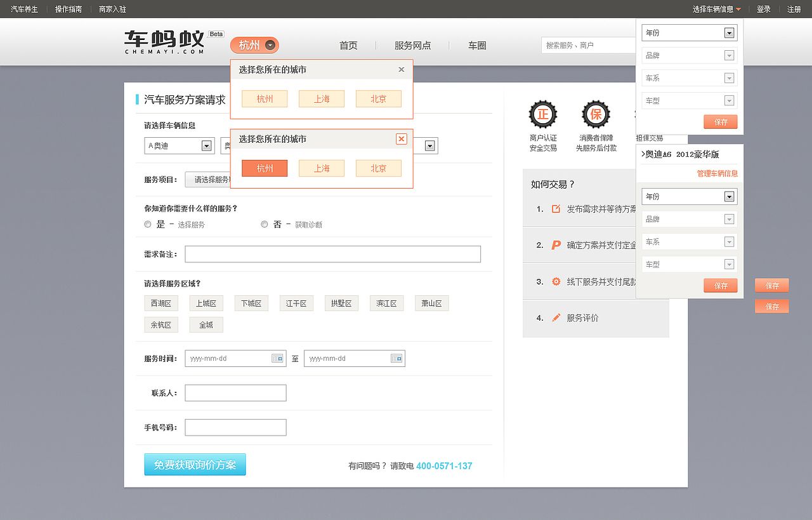
Task: Click the 联系人 input field
Action: tap(235, 393)
